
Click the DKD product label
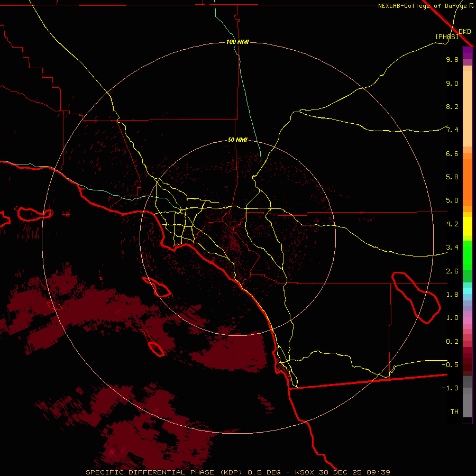tap(465, 32)
